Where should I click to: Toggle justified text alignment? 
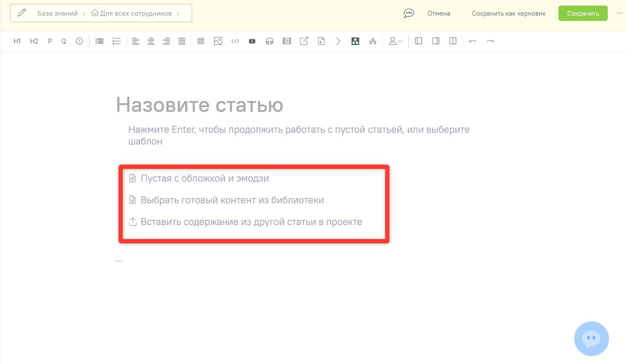click(x=182, y=41)
